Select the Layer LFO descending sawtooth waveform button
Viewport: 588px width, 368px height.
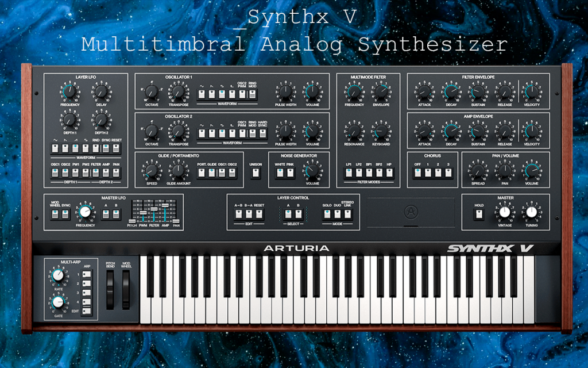[65, 148]
